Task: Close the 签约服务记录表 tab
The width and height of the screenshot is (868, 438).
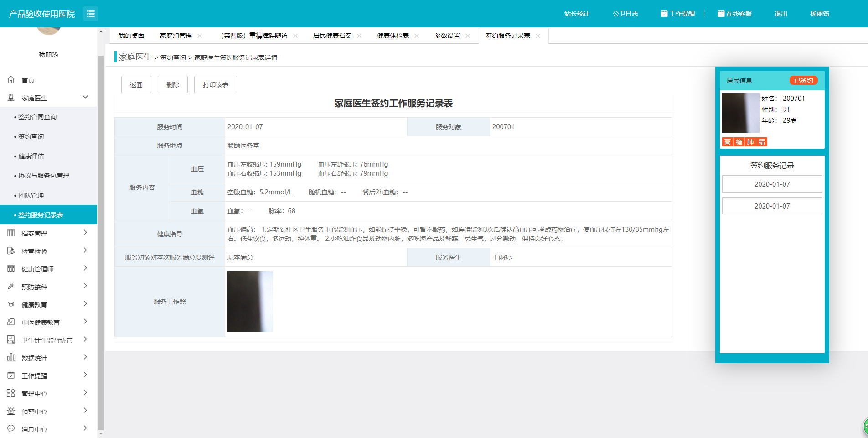Action: (x=538, y=36)
